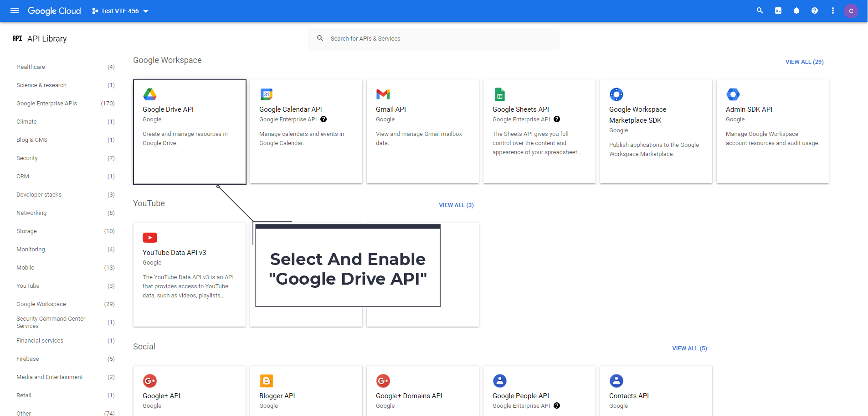Open Google Workspace Marketplace SDK title
The image size is (868, 416).
638,115
